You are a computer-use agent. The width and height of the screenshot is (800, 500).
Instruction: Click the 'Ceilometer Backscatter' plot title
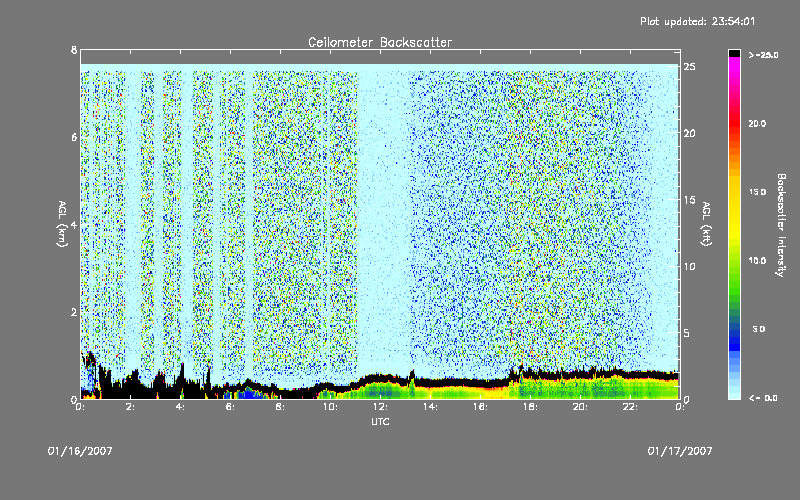tap(380, 42)
